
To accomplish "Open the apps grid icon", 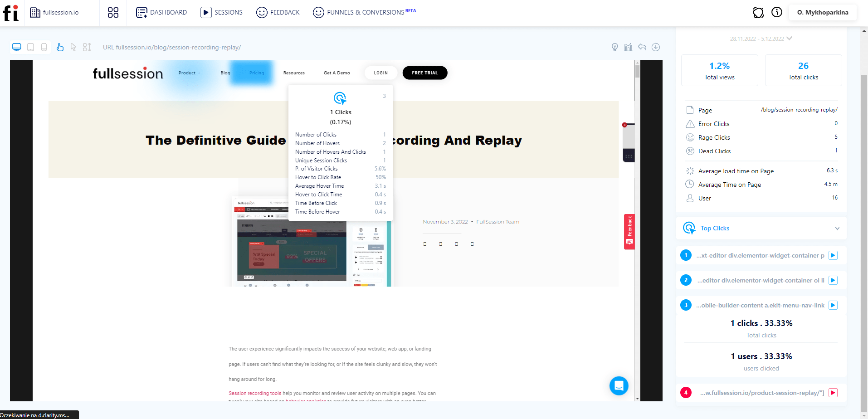I will pos(113,13).
